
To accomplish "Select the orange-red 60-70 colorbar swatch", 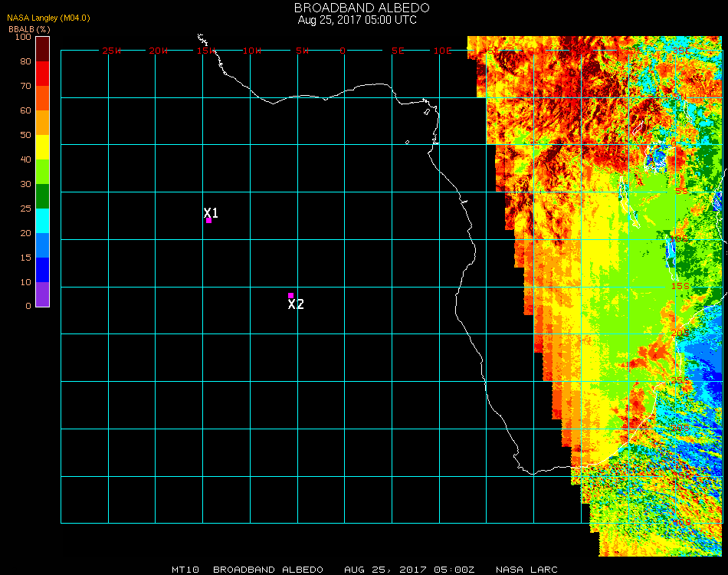I will pos(43,98).
